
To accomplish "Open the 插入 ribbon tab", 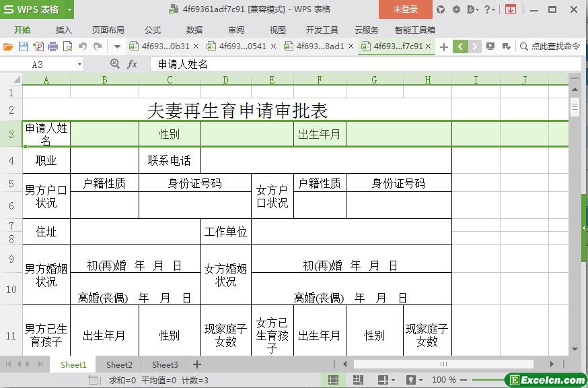I will [63, 30].
